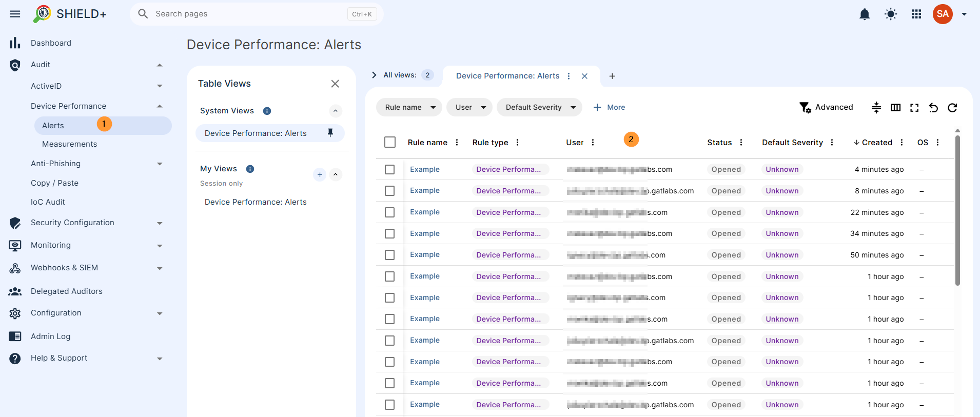Open Rule name column menu
980x417 pixels.
(457, 143)
